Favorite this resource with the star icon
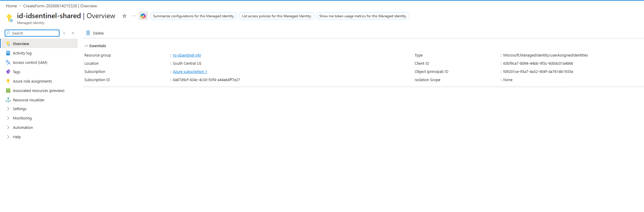Viewport: 644px width, 212px height. click(x=125, y=16)
